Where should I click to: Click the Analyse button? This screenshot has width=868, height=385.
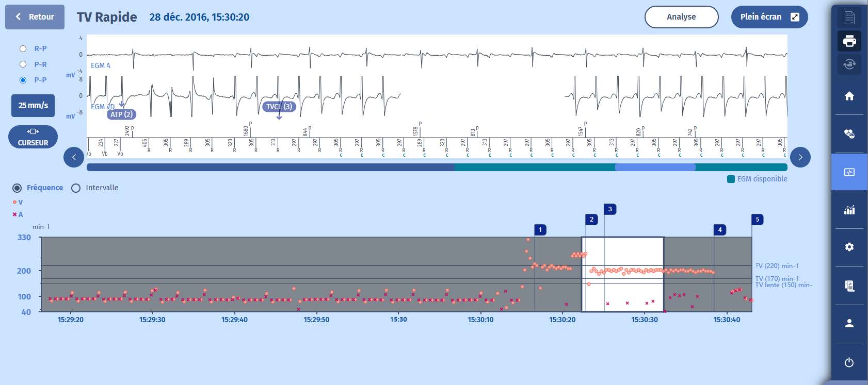681,17
